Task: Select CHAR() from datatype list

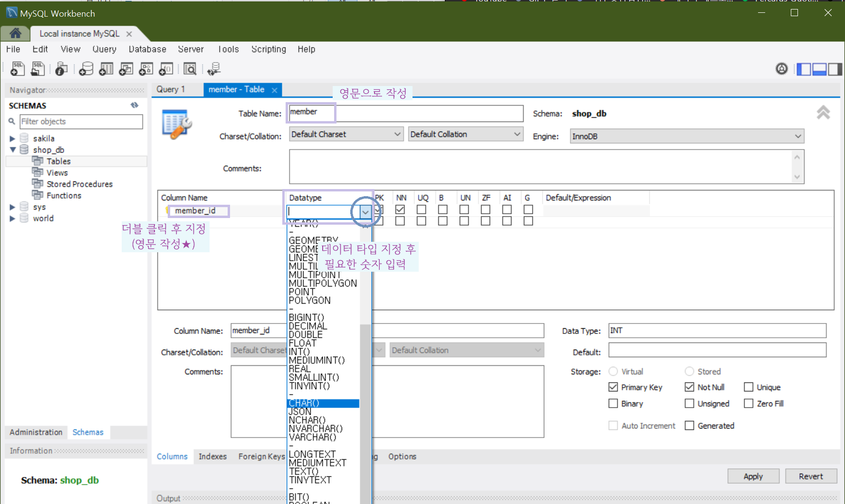Action: pos(323,403)
